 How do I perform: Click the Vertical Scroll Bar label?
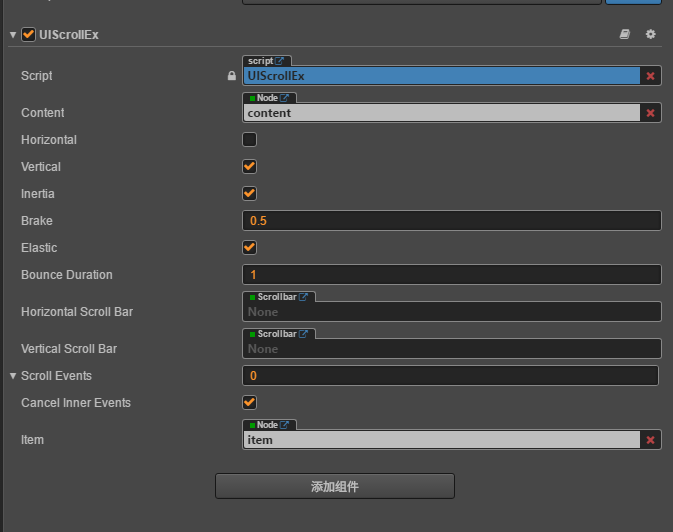69,349
